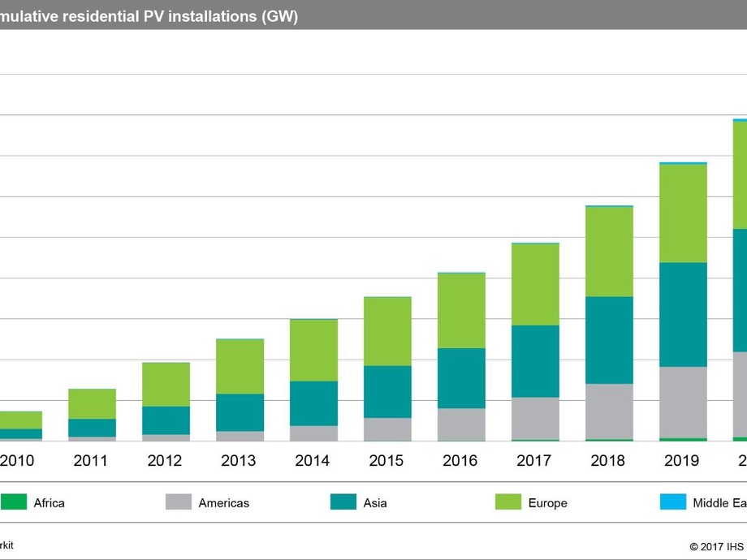This screenshot has width=747, height=560.
Task: Click the Asia segment of the 2016 bar
Action: (460, 377)
